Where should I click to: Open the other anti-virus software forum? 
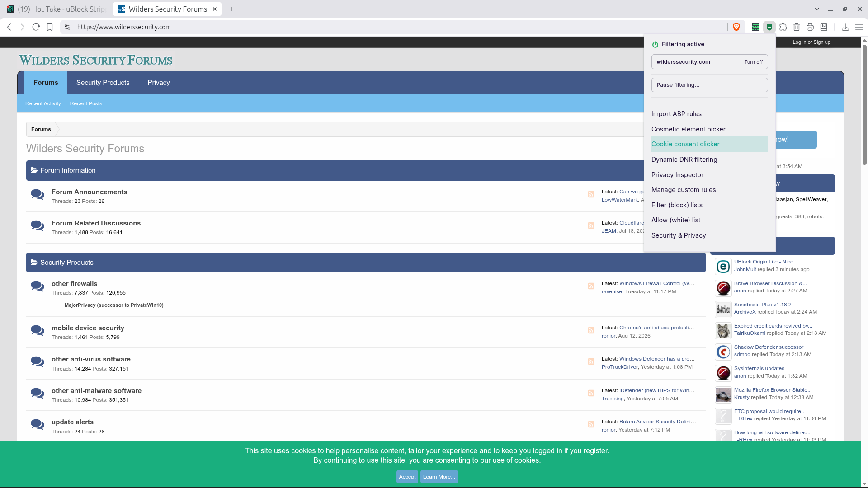tap(91, 359)
